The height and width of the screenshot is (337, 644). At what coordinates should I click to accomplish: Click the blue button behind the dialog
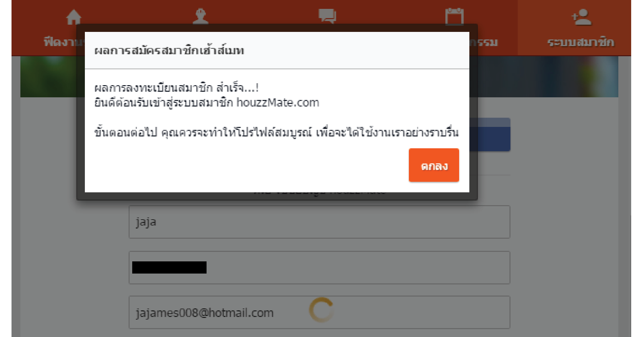point(490,134)
